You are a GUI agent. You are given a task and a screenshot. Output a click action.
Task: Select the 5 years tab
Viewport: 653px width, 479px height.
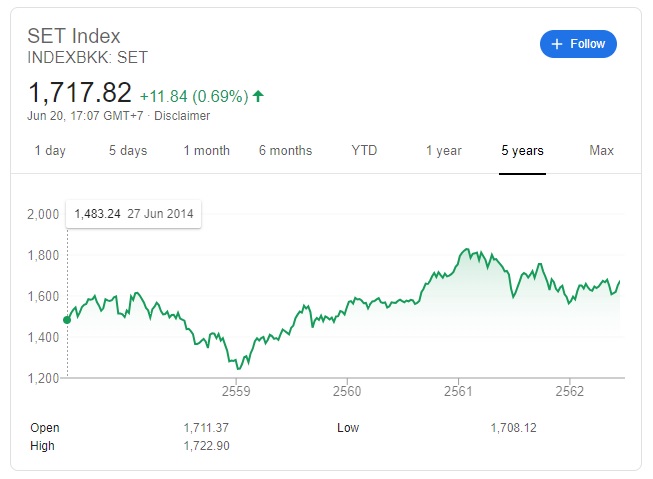pyautogui.click(x=522, y=151)
